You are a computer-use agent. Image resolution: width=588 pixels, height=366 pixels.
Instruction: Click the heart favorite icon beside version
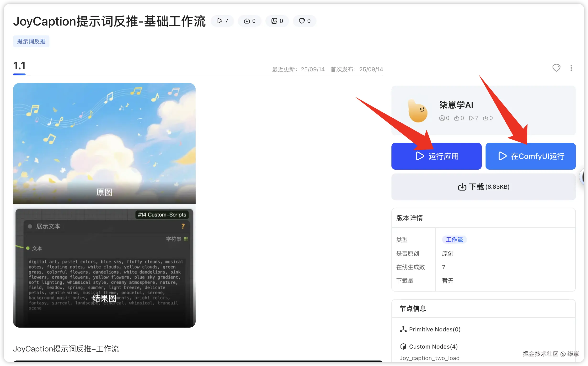pyautogui.click(x=556, y=68)
